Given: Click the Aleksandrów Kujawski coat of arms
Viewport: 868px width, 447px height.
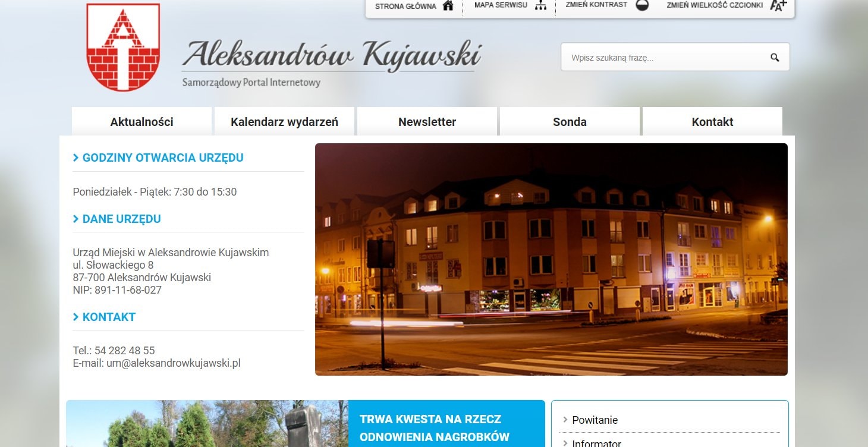Looking at the screenshot, I should 123,47.
